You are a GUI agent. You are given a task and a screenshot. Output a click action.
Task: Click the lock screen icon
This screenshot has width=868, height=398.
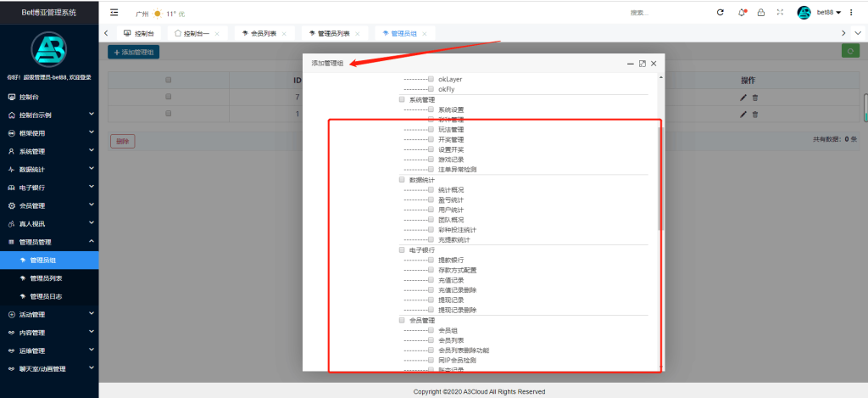(760, 13)
